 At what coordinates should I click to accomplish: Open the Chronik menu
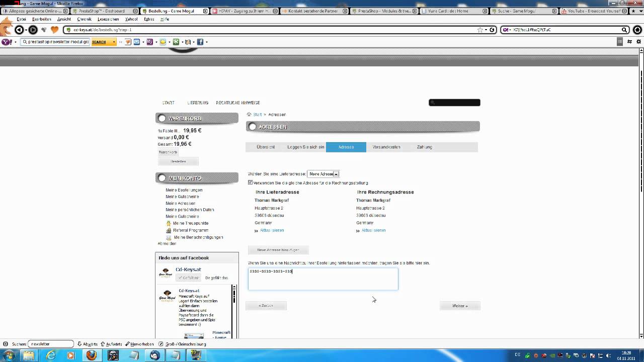pos(84,19)
